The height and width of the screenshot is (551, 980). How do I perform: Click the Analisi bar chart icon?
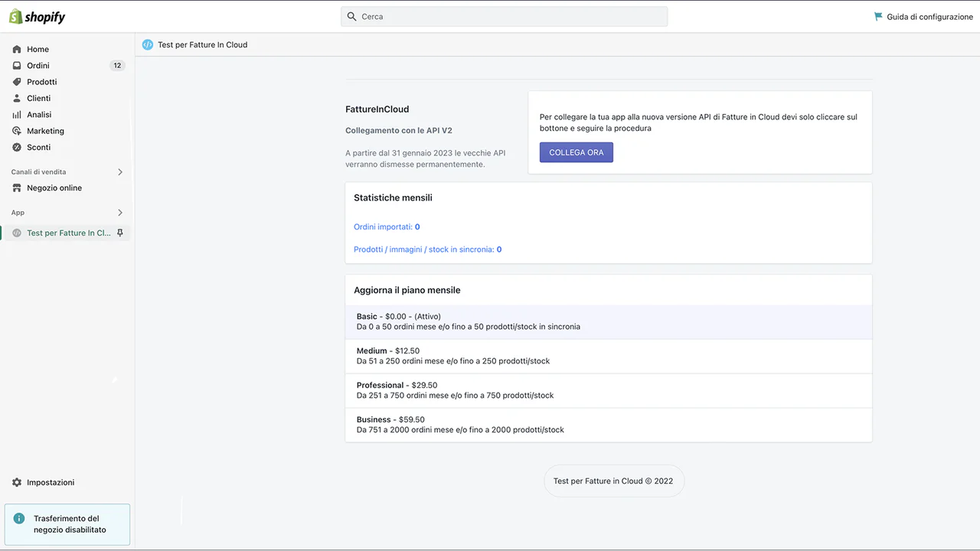click(17, 115)
